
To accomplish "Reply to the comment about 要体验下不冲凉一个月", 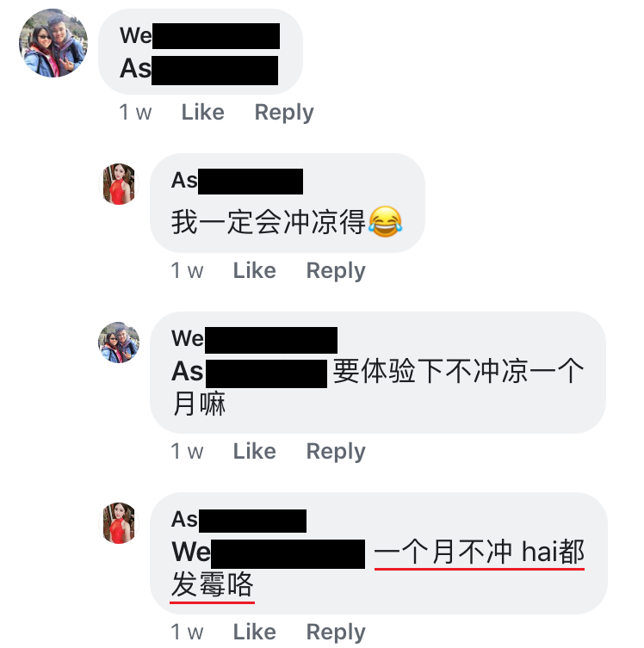I will click(x=336, y=451).
